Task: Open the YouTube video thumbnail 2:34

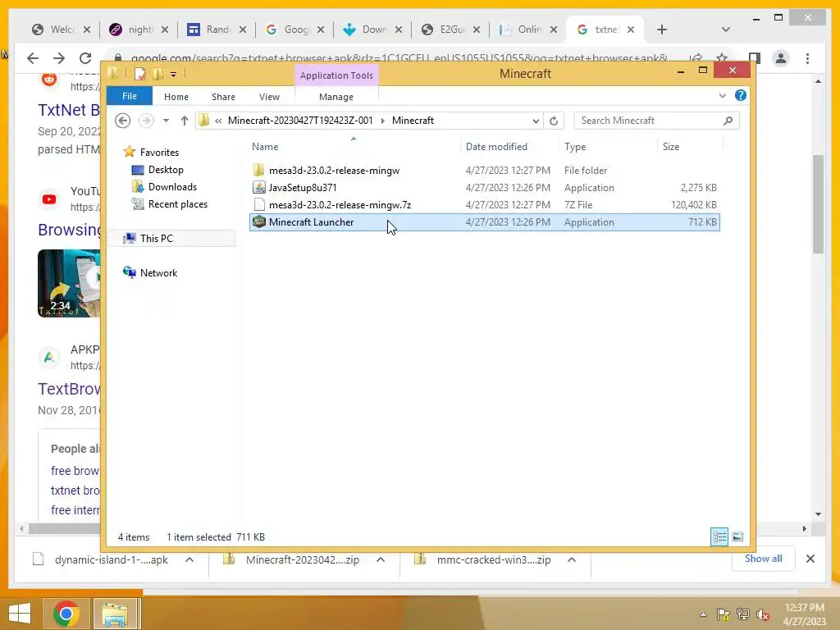Action: pos(69,283)
